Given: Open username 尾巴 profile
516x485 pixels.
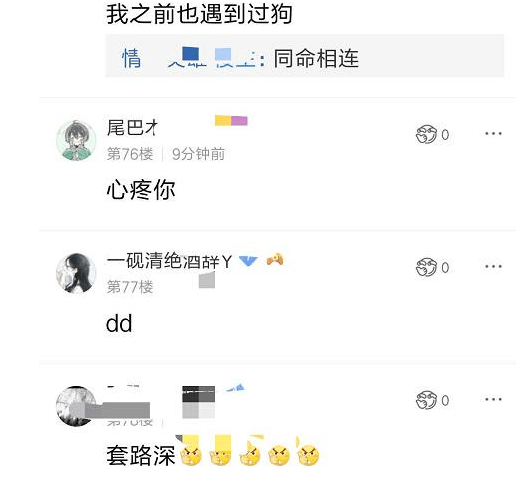Looking at the screenshot, I should [x=132, y=128].
